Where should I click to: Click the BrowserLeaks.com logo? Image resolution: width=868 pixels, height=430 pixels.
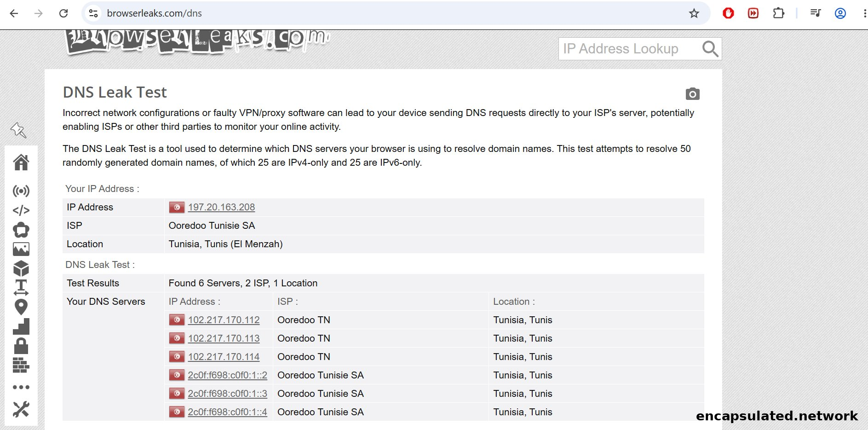point(198,42)
